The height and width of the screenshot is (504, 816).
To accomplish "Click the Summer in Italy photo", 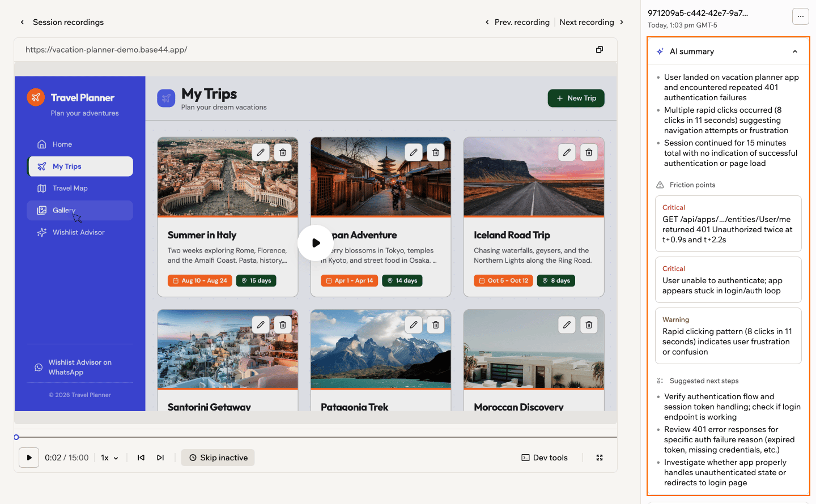I will 228,177.
